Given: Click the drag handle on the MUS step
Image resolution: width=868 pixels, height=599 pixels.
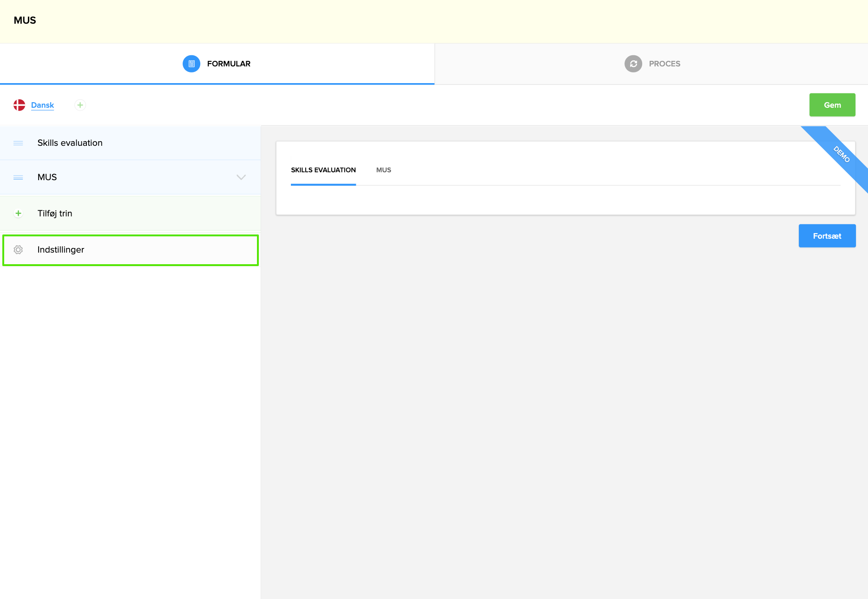Looking at the screenshot, I should tap(18, 177).
